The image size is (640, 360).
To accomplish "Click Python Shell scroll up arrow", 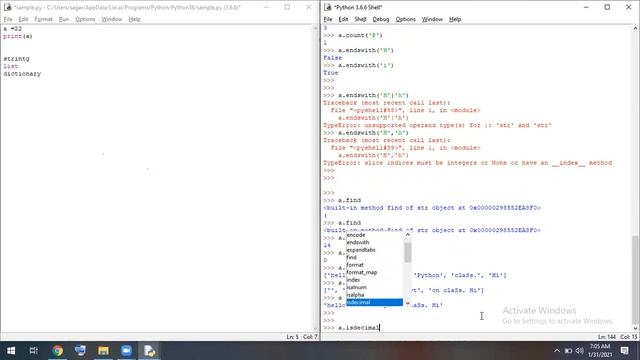I will [x=635, y=28].
